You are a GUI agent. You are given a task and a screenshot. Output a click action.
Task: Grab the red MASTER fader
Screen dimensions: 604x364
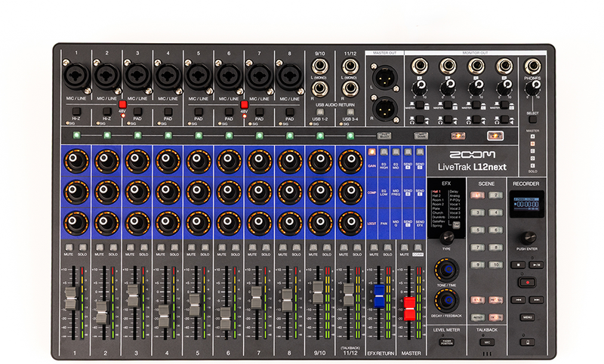click(x=409, y=309)
